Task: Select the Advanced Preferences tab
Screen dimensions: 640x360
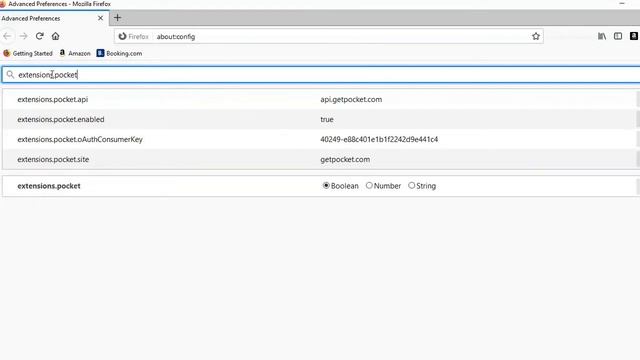Action: click(x=54, y=18)
